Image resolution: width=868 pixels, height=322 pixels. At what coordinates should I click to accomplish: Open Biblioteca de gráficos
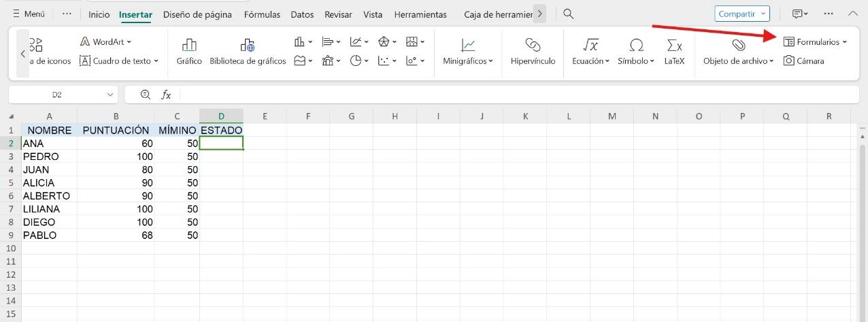coord(248,52)
